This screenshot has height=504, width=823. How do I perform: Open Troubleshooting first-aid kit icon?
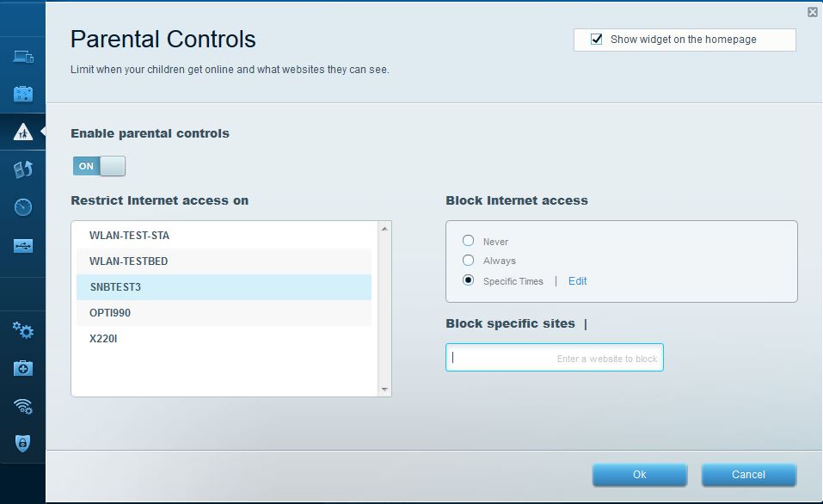coord(22,368)
